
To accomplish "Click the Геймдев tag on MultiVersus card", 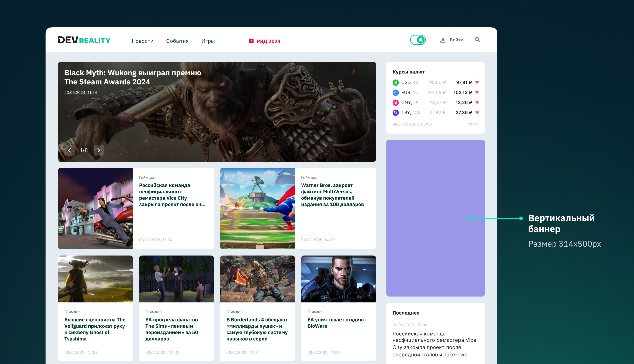I will (x=309, y=177).
